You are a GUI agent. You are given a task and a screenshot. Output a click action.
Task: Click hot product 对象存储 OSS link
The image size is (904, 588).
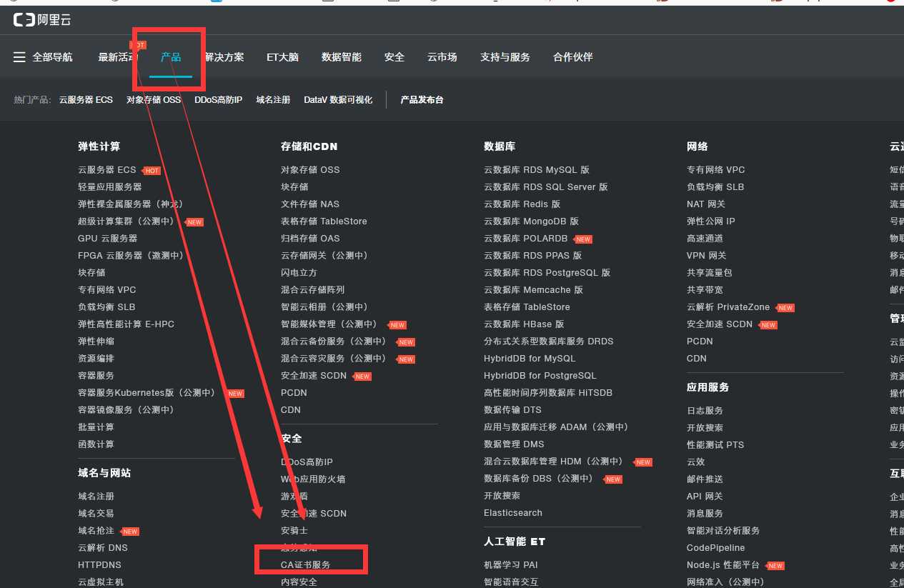(154, 100)
